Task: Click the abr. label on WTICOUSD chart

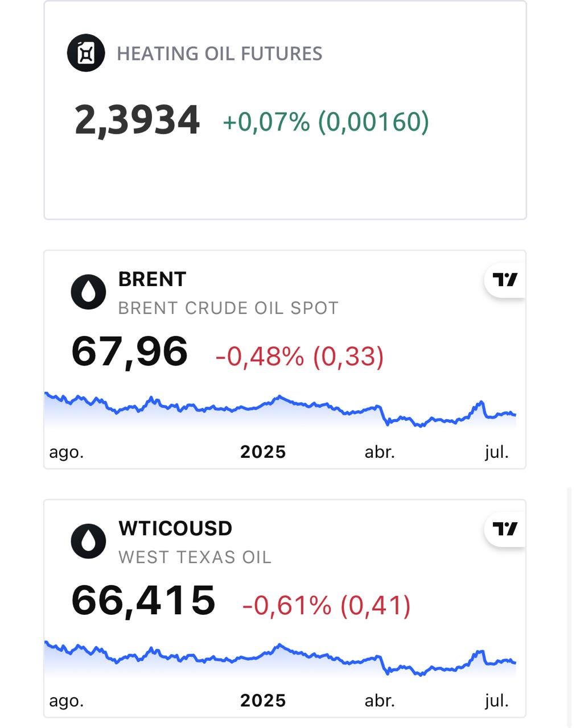Action: [380, 701]
